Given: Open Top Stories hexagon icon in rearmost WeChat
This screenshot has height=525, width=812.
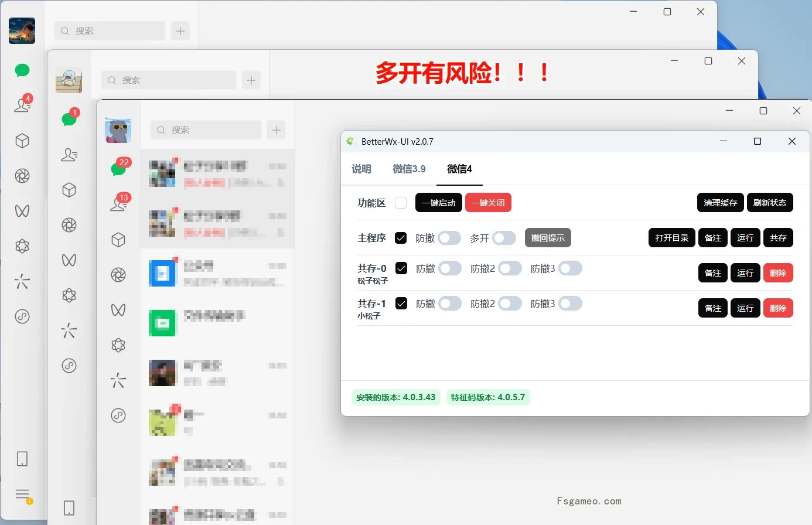Looking at the screenshot, I should (22, 246).
